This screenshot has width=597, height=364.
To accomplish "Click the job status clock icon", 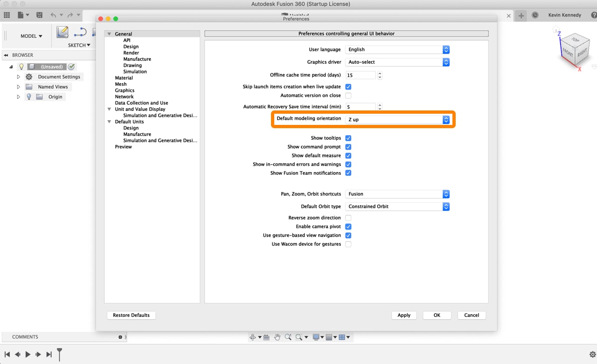I will tap(535, 15).
